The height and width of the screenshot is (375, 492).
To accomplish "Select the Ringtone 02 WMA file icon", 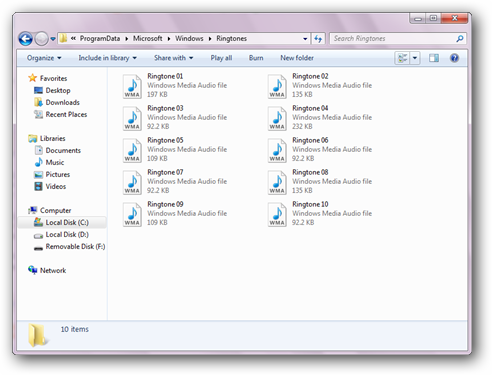I will tap(277, 86).
